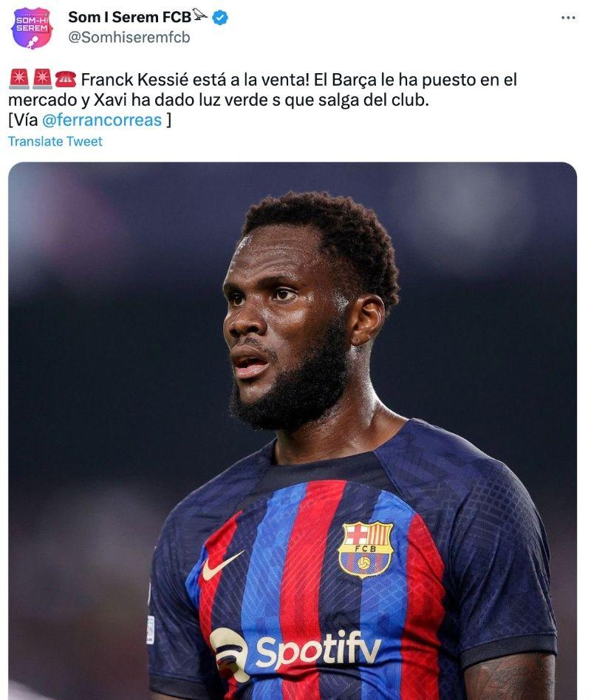Viewport: 591px width, 700px height.
Task: Click the league patch on the jersey sleeve
Action: pyautogui.click(x=151, y=630)
